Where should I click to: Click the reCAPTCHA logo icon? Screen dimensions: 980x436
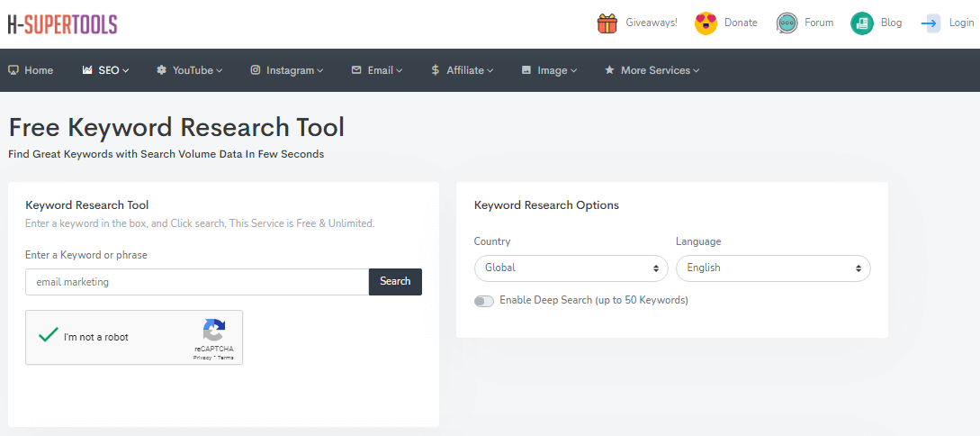tap(213, 330)
